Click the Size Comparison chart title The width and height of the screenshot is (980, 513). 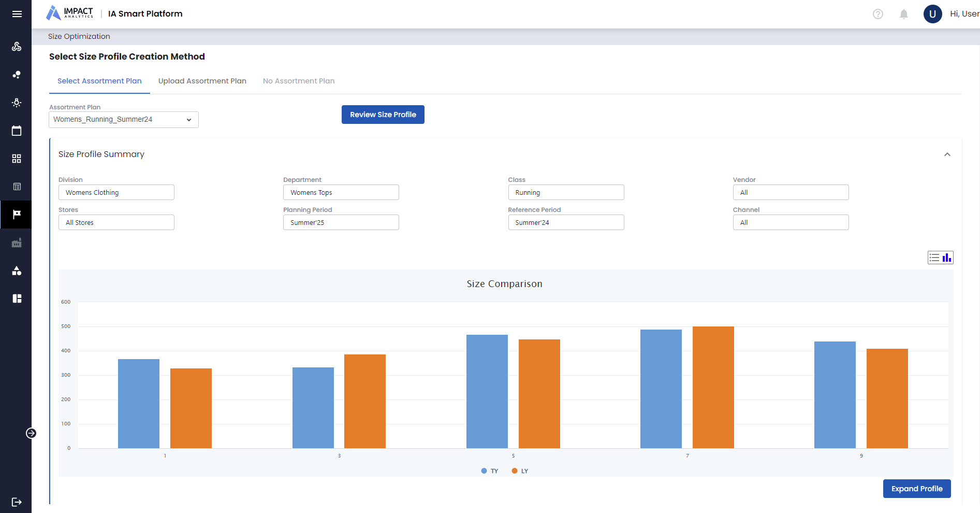pos(505,284)
